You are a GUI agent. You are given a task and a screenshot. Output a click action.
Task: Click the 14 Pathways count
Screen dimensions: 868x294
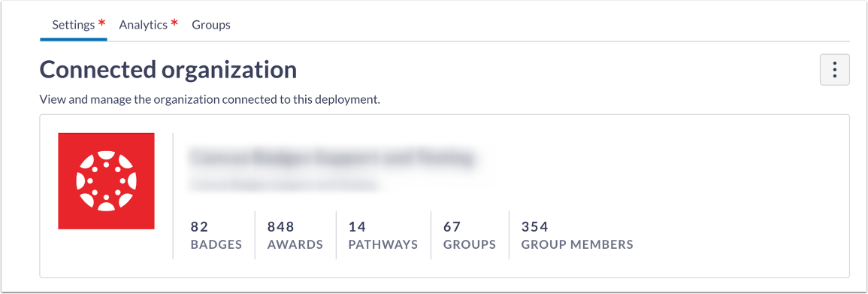[383, 235]
